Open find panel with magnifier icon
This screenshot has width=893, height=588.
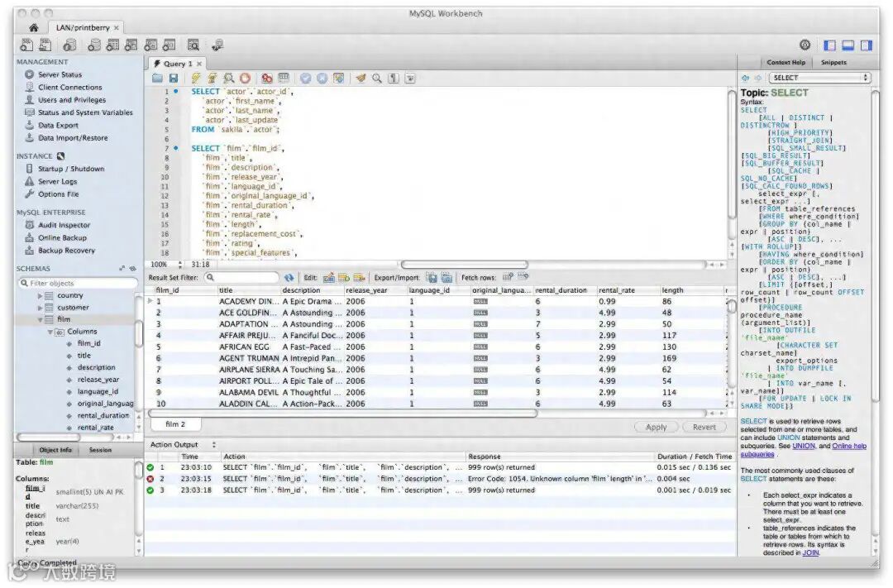point(377,79)
